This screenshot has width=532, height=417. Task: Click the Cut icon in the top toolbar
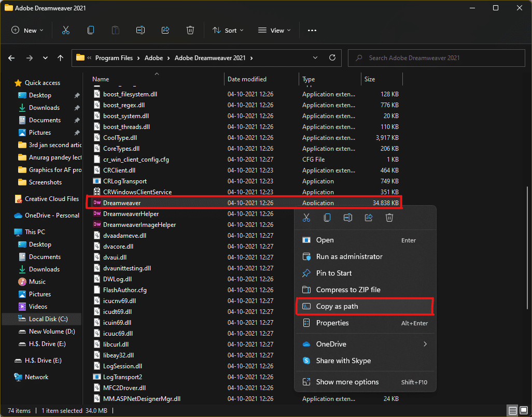pyautogui.click(x=66, y=31)
